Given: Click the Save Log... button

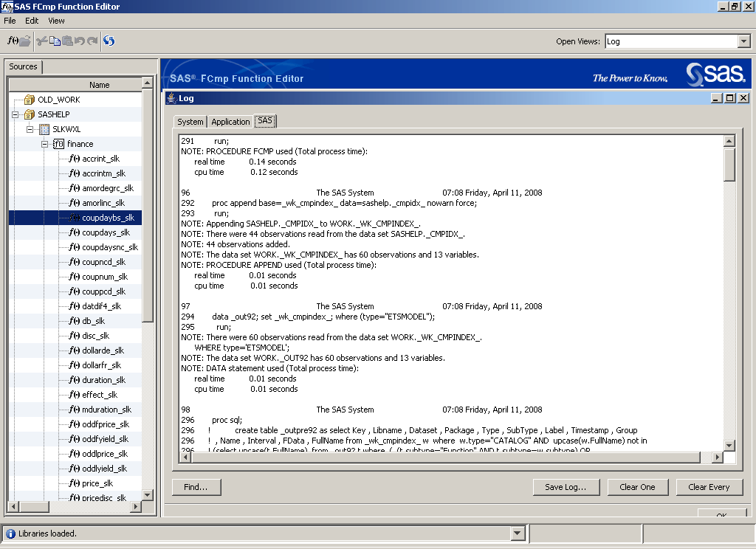Looking at the screenshot, I should coord(566,487).
